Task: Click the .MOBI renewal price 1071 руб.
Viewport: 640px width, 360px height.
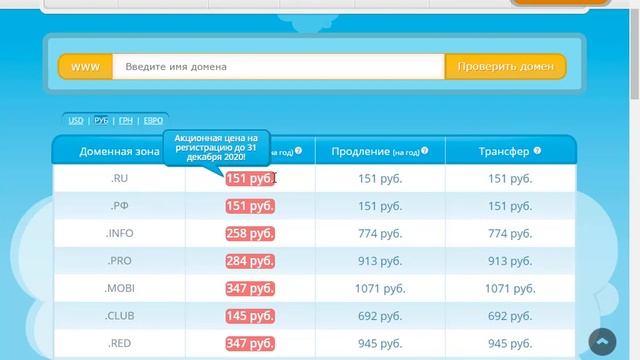Action: click(380, 288)
